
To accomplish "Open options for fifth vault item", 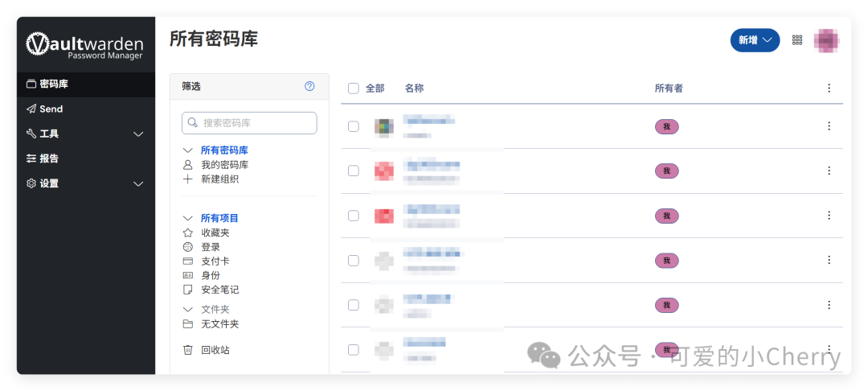I will (x=829, y=305).
